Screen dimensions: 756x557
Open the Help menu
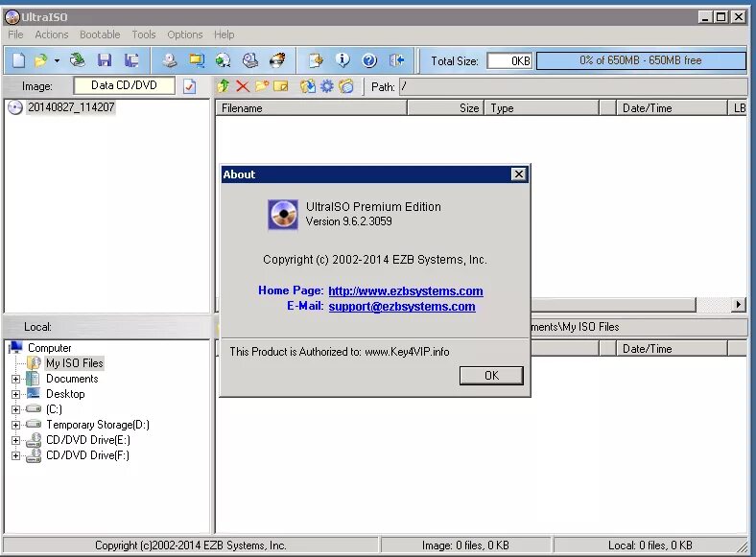pos(224,35)
